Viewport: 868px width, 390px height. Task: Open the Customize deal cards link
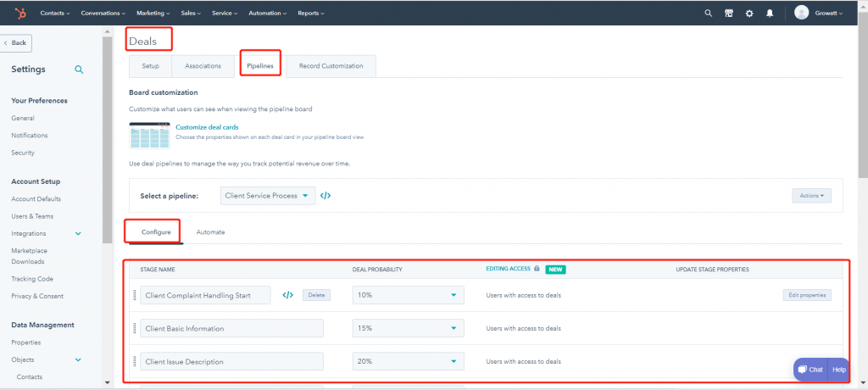pos(207,127)
